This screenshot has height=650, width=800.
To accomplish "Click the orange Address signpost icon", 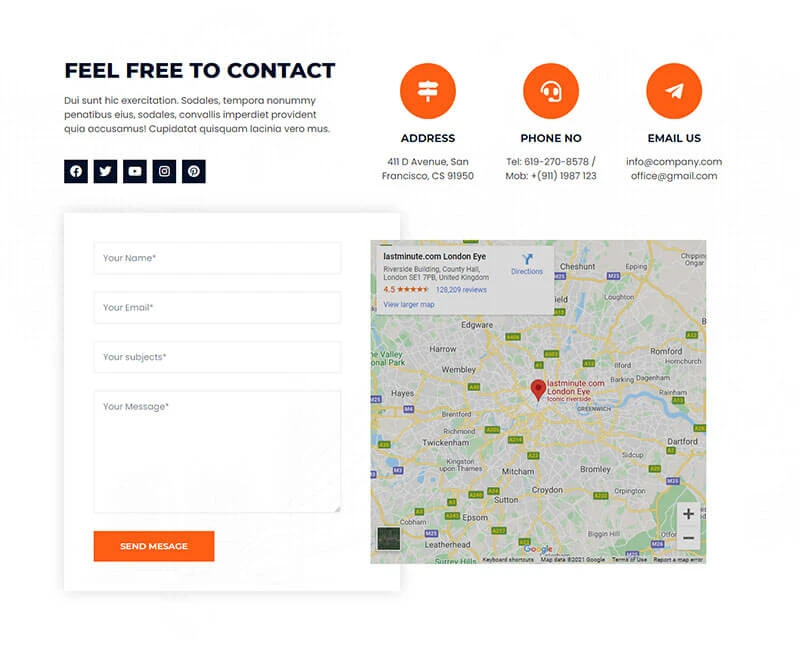I will coord(428,91).
